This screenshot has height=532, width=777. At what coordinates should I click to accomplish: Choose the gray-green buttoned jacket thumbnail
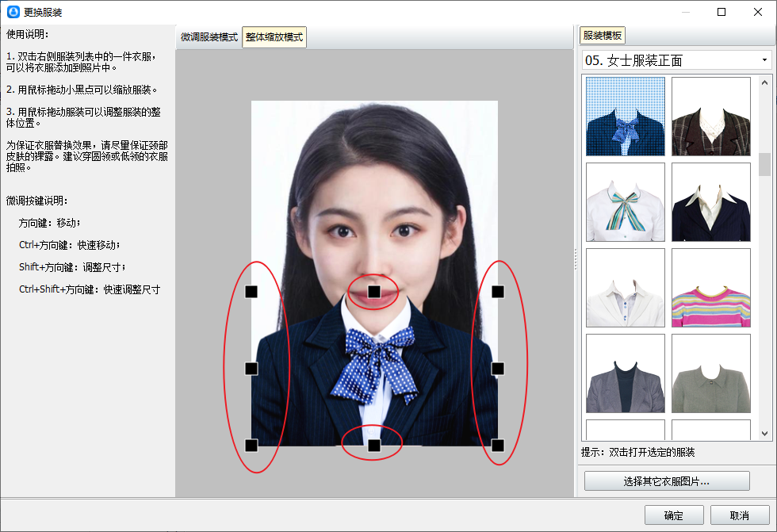point(711,373)
